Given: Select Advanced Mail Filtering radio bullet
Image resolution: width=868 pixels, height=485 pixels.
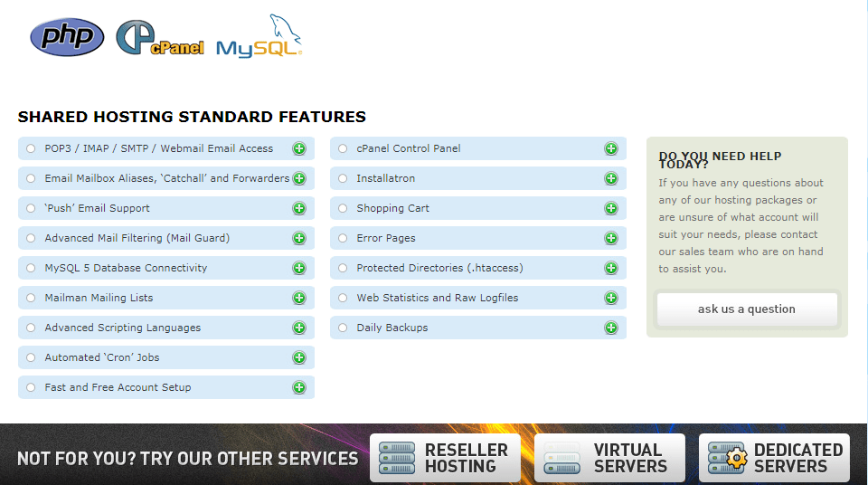Looking at the screenshot, I should (x=31, y=238).
